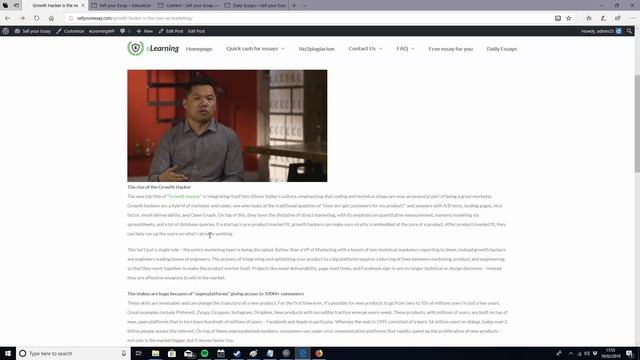Click Edit Post with pencil icon

[x=171, y=31]
